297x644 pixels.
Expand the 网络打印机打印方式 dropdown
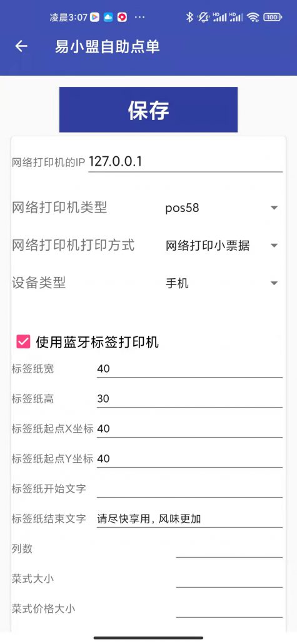coord(222,246)
